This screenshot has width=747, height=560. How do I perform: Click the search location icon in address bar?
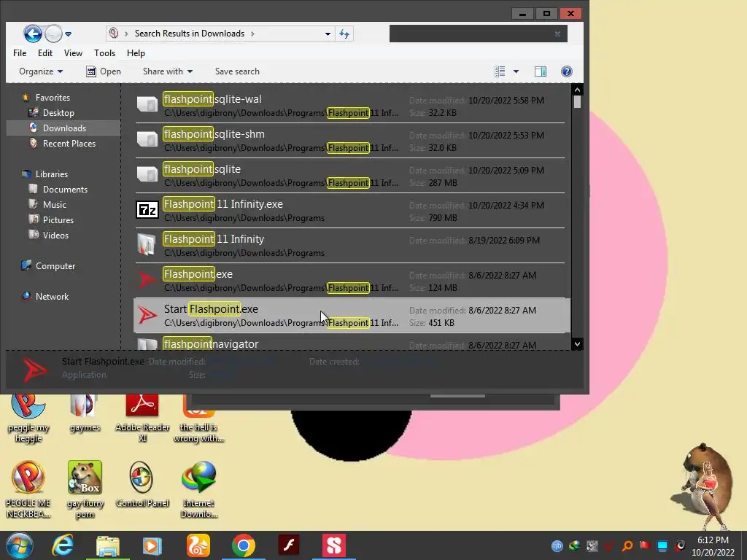pyautogui.click(x=114, y=34)
